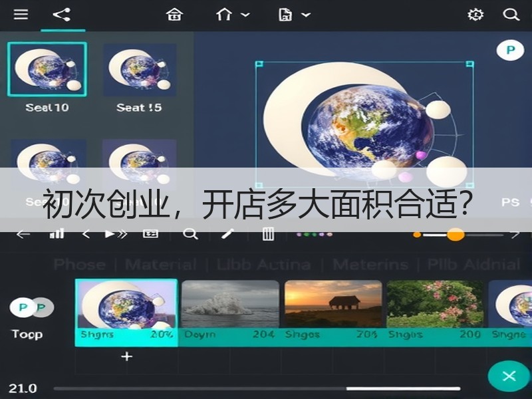Click the orange slider handle
Viewport: 532px width, 399px height.
[x=455, y=235]
